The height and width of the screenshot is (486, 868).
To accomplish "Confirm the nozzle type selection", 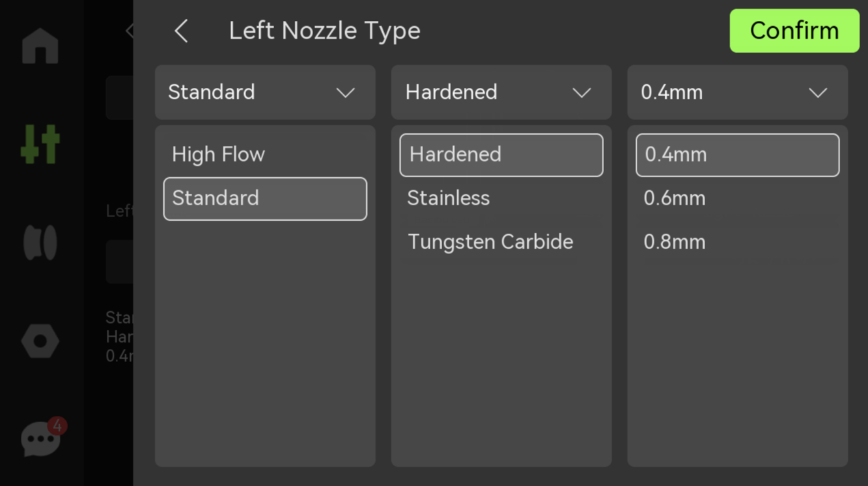I will click(x=794, y=31).
